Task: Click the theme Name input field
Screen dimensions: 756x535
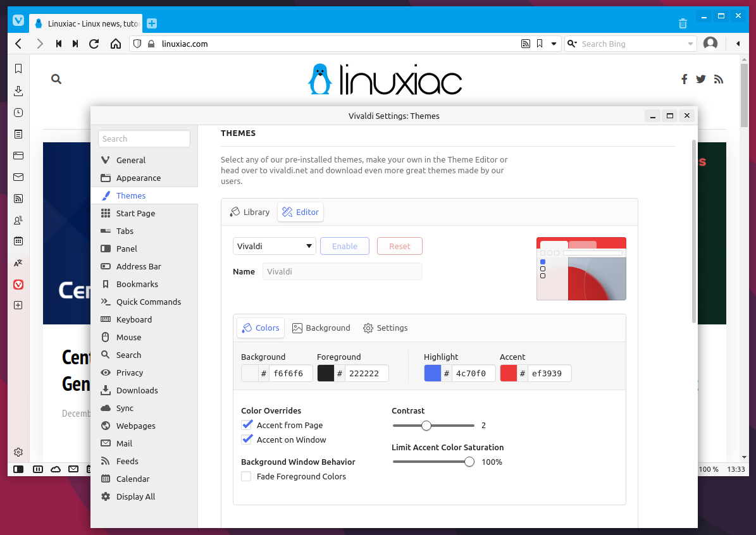Action: pyautogui.click(x=342, y=271)
